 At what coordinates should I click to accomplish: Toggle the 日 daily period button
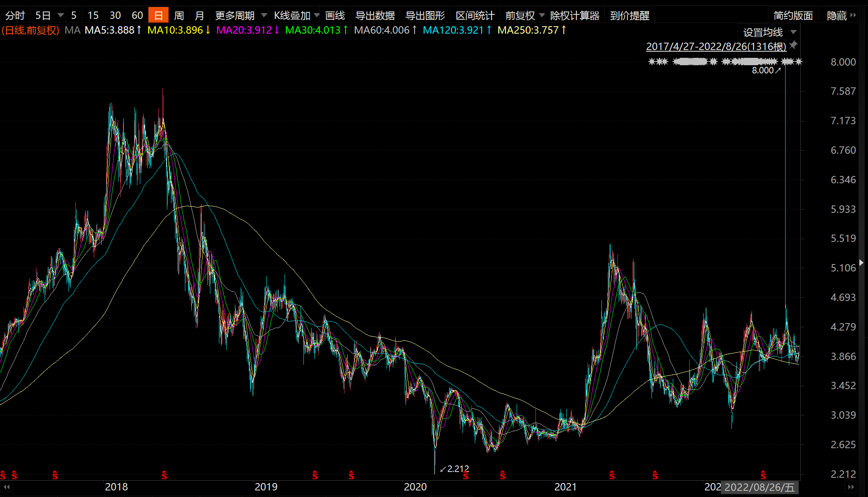pyautogui.click(x=158, y=16)
